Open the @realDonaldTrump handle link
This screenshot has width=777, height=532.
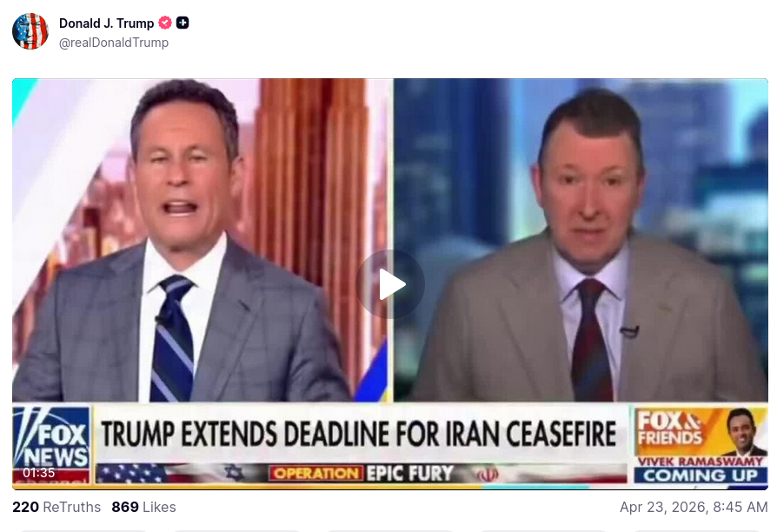(114, 43)
